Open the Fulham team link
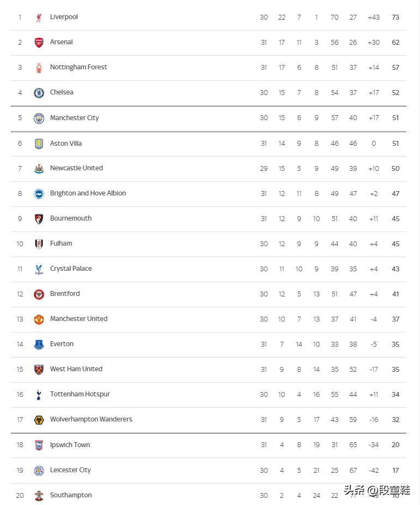The width and height of the screenshot is (420, 505). (x=61, y=243)
